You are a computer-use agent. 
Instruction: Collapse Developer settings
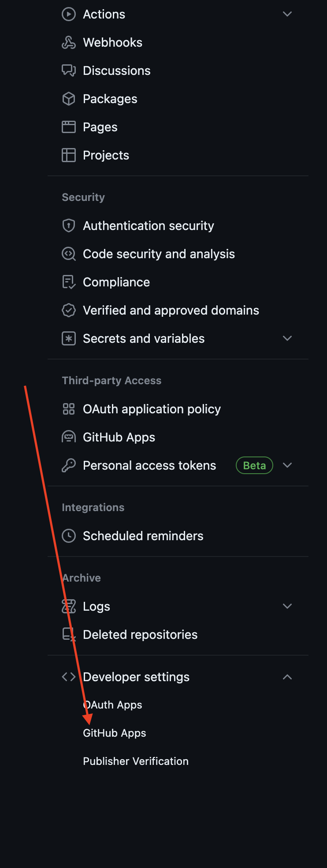(x=287, y=677)
